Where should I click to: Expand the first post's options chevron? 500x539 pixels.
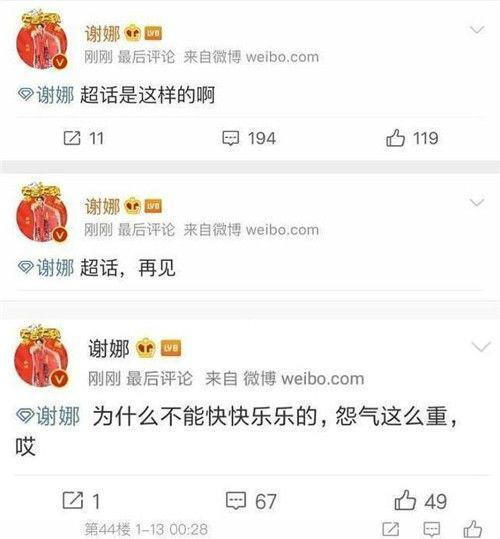click(x=477, y=30)
